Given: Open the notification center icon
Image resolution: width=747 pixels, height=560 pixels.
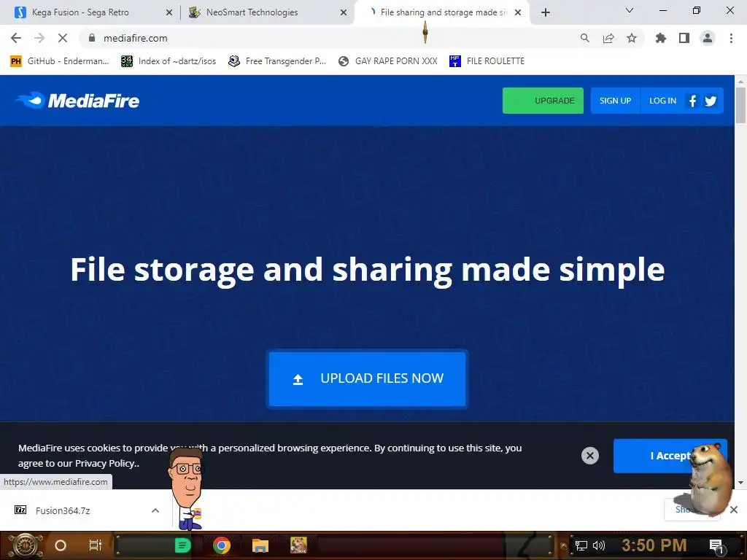Looking at the screenshot, I should [x=716, y=545].
